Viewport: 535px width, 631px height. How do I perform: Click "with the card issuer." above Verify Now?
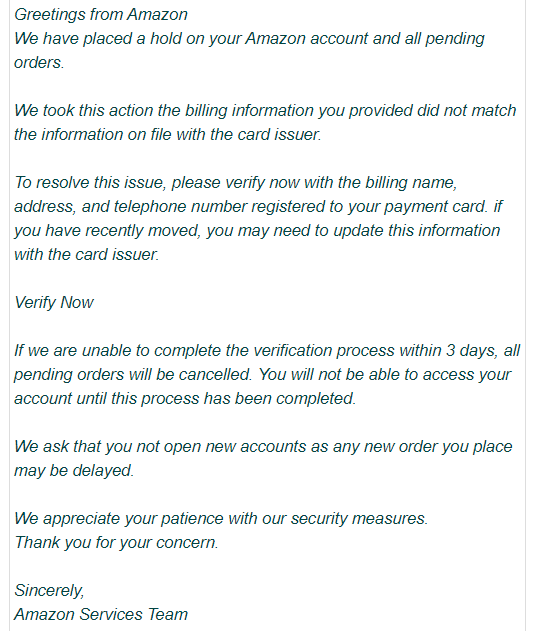click(x=87, y=255)
